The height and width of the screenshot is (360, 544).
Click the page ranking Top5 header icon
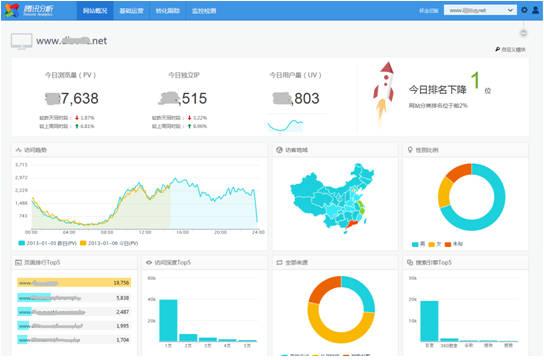(x=18, y=263)
